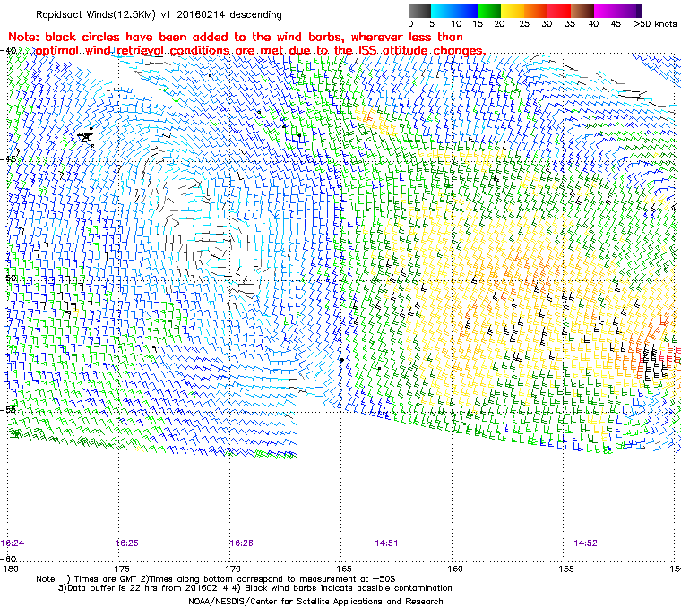Click the -45 latitude axis label
This screenshot has height=616, width=681.
(8, 159)
